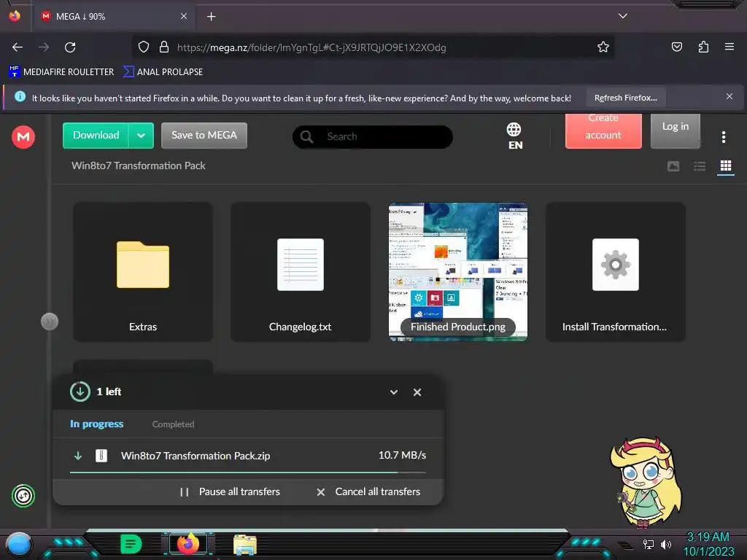747x560 pixels.
Task: Select the Install Transformation file
Action: 616,272
